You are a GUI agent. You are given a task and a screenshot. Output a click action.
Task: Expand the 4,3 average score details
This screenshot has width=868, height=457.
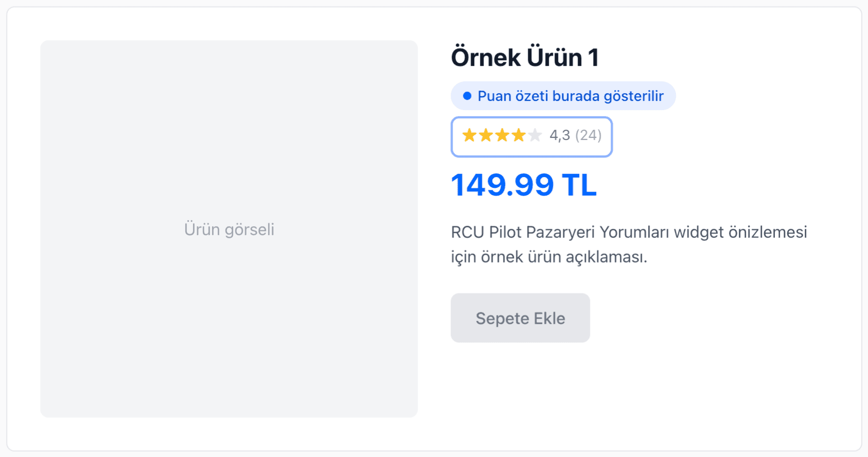tap(561, 135)
